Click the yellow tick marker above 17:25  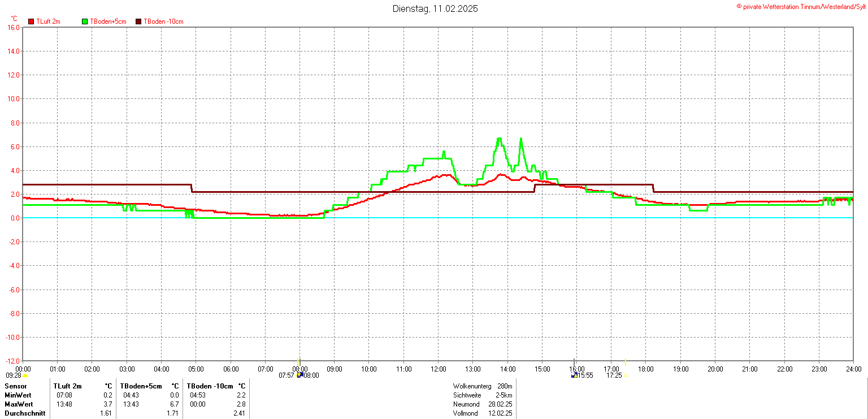pyautogui.click(x=625, y=362)
